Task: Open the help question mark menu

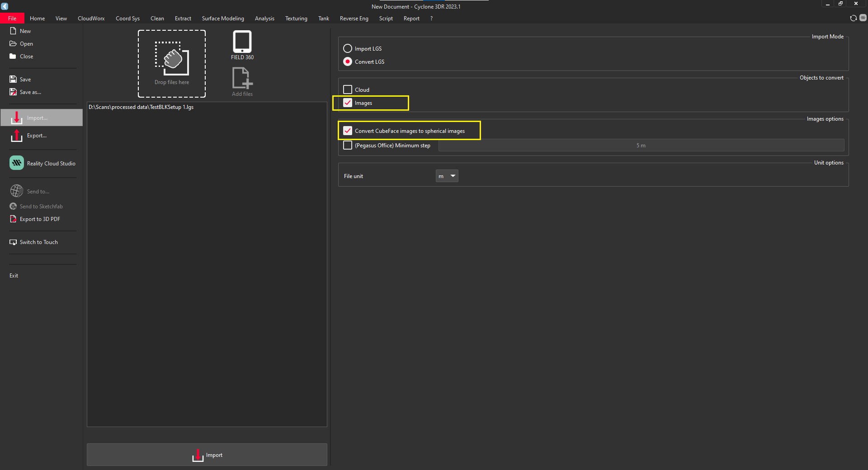Action: point(431,19)
